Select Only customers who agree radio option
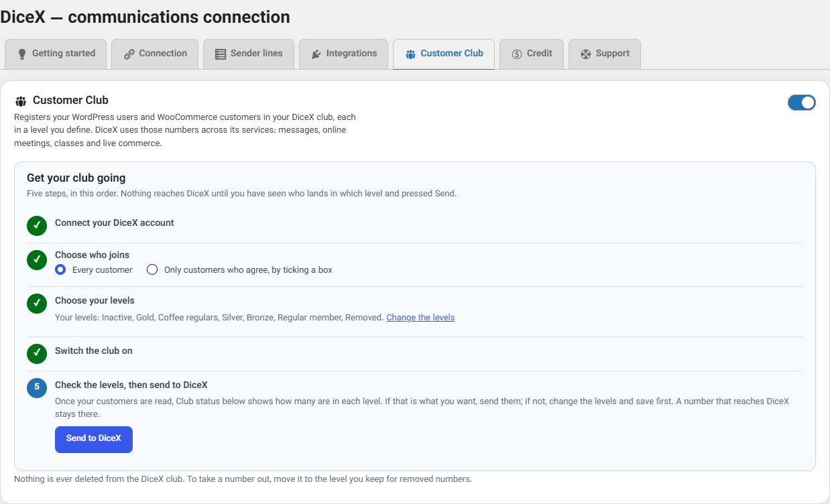The width and height of the screenshot is (830, 504). 152,269
